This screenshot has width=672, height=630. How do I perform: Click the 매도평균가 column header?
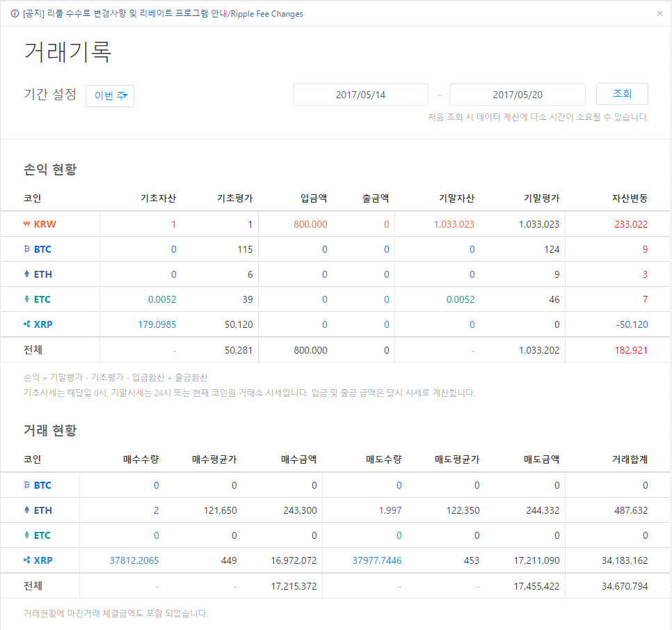click(457, 459)
